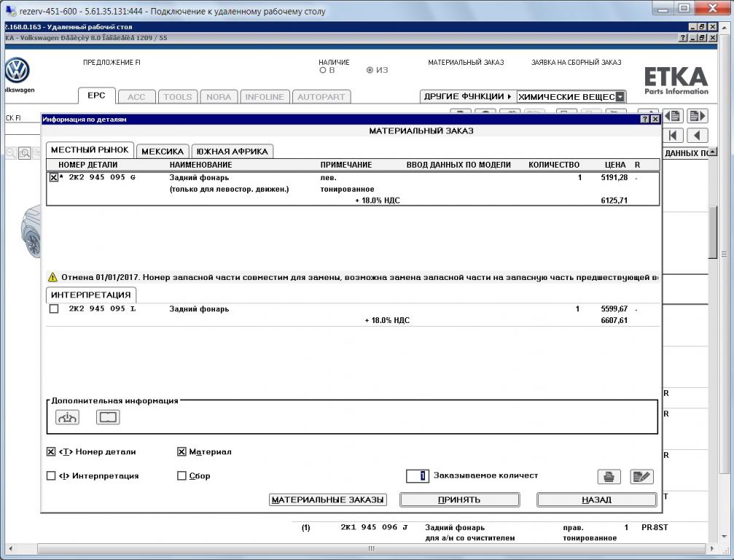
Task: Click the zoom magnifier icon in the illustration toolbar
Action: point(25,152)
